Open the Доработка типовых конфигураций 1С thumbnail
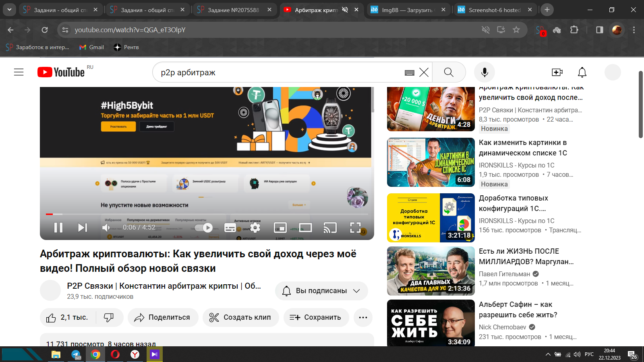Viewport: 644px width, 362px height. pyautogui.click(x=431, y=218)
